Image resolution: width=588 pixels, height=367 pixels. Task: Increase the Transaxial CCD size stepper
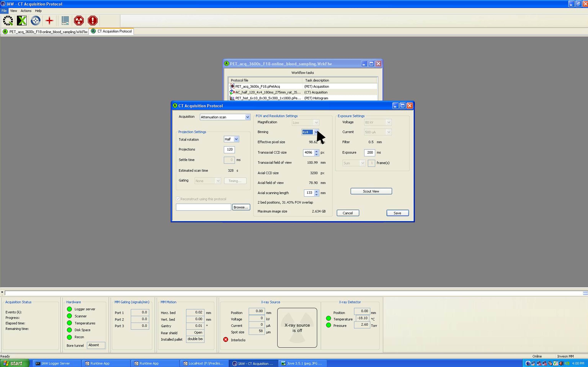click(316, 151)
